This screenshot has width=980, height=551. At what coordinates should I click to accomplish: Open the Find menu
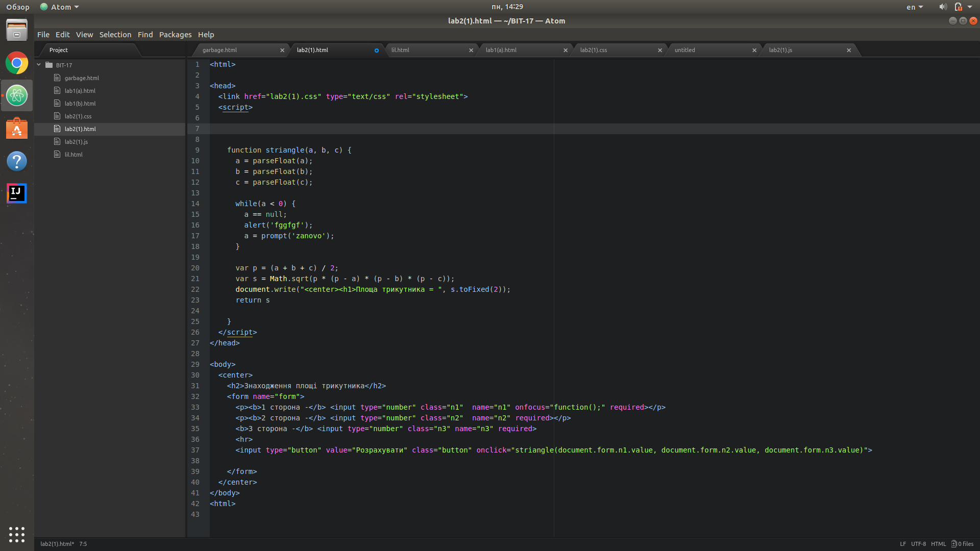click(x=145, y=34)
